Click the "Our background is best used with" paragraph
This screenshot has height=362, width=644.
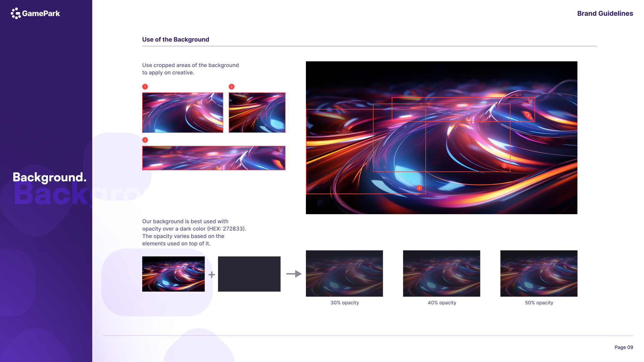(x=194, y=232)
